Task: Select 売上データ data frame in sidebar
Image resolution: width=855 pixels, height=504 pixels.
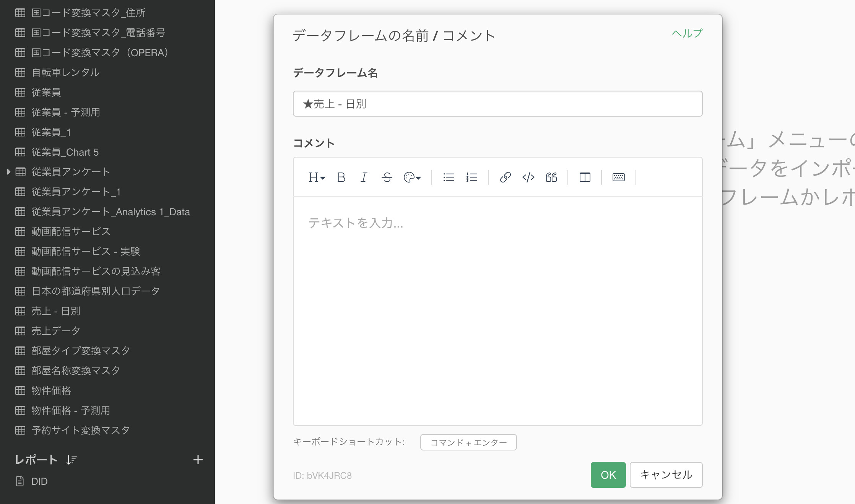Action: (x=56, y=331)
